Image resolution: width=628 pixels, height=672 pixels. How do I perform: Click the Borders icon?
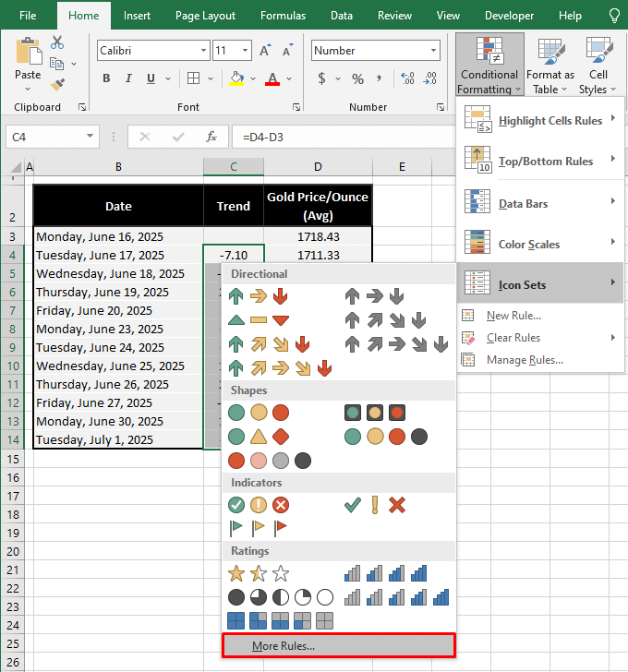click(x=194, y=78)
